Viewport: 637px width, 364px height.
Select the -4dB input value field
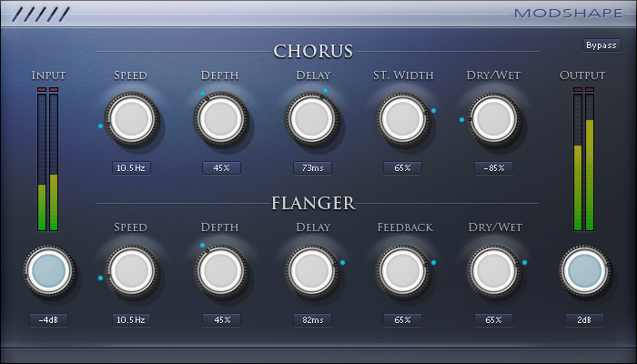47,320
